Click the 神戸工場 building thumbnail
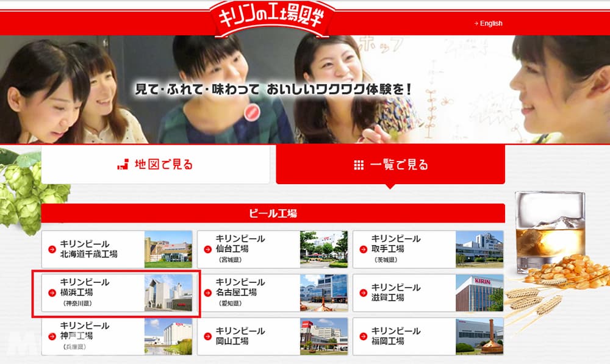 click(x=168, y=337)
